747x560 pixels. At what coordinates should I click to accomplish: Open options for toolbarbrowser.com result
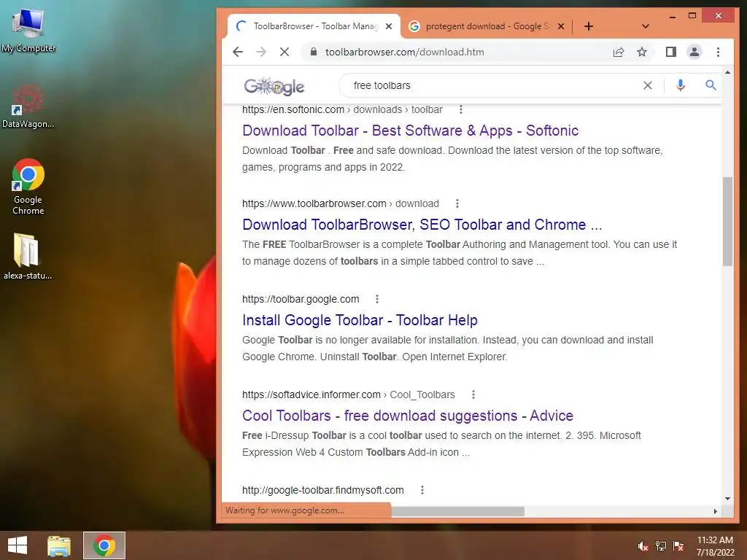[x=457, y=204]
